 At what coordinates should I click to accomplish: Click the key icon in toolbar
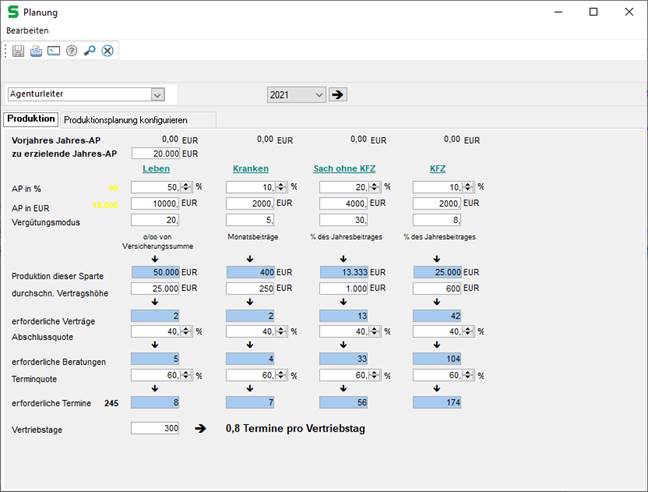(89, 51)
